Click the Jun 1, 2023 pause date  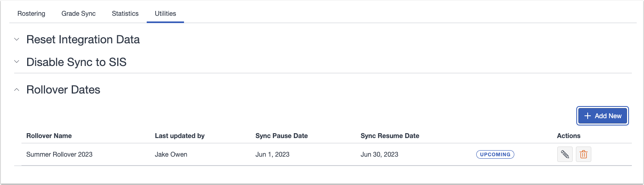tap(272, 154)
